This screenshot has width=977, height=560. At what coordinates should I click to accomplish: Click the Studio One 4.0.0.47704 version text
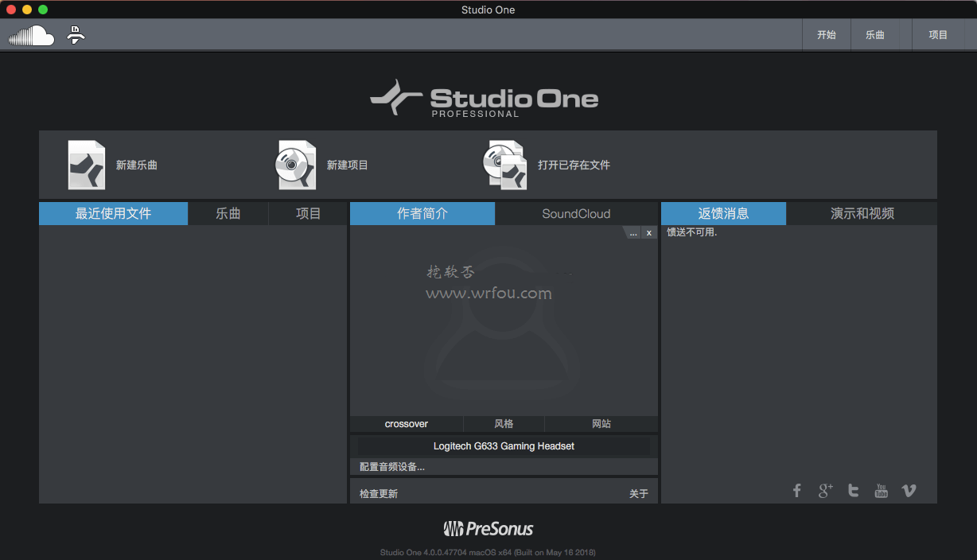(488, 552)
